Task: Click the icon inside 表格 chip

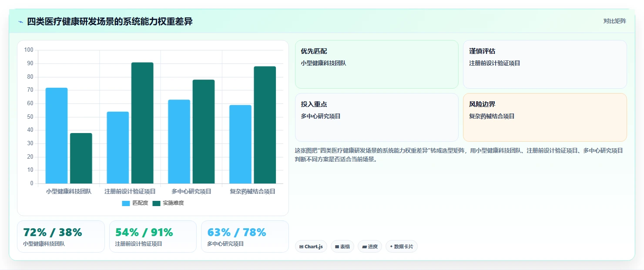Action: pyautogui.click(x=337, y=247)
